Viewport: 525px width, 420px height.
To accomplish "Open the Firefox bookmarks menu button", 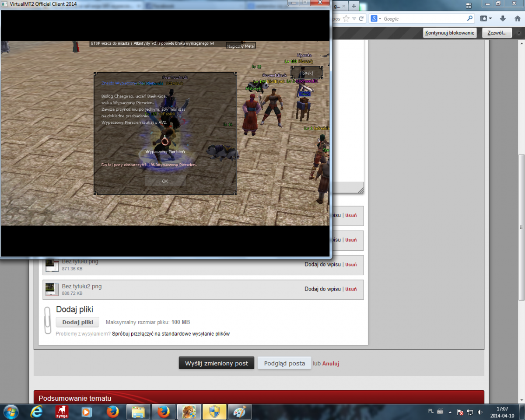I will 486,19.
